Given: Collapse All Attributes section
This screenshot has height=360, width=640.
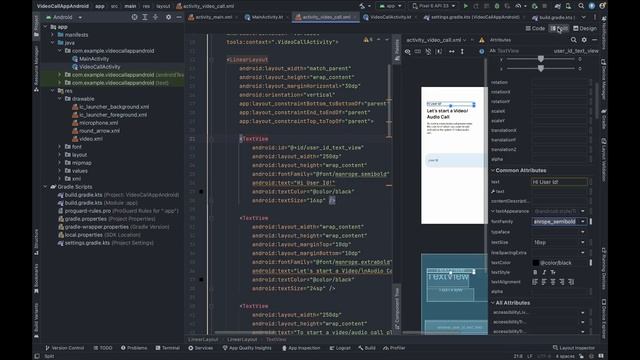Looking at the screenshot, I should 493,303.
